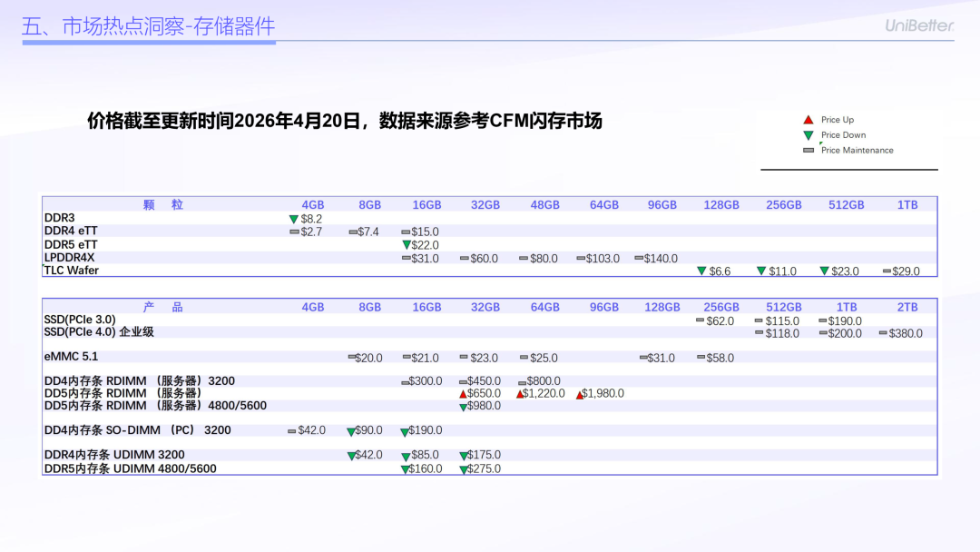Click the green down arrow beside UDIMM $42.0
Image resolution: width=980 pixels, height=552 pixels.
pos(351,457)
